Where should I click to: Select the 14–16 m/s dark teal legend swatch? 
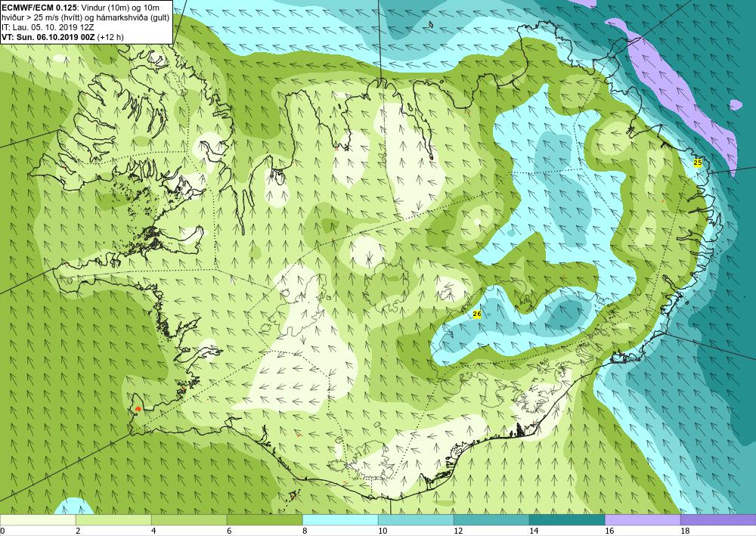pos(567,520)
